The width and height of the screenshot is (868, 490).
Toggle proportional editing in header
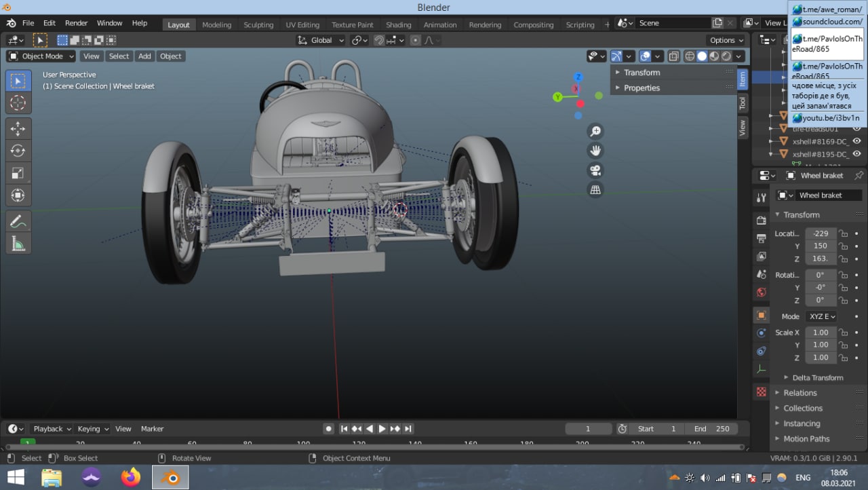coord(416,41)
